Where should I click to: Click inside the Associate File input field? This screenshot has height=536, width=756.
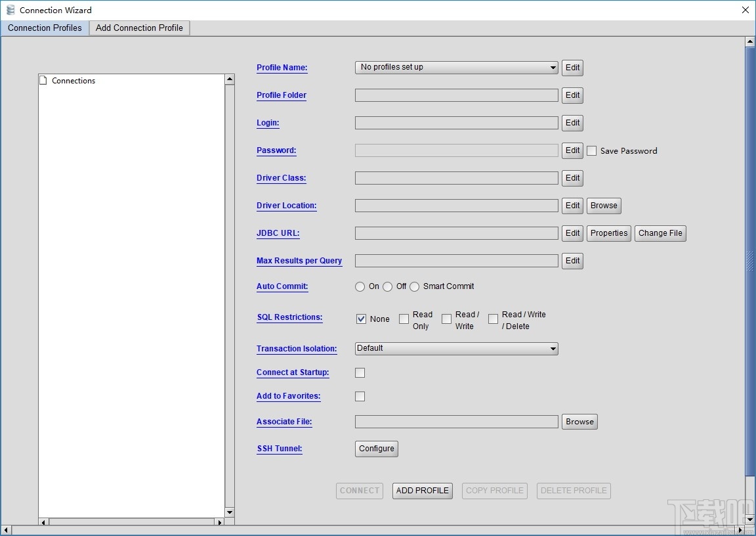click(x=455, y=421)
